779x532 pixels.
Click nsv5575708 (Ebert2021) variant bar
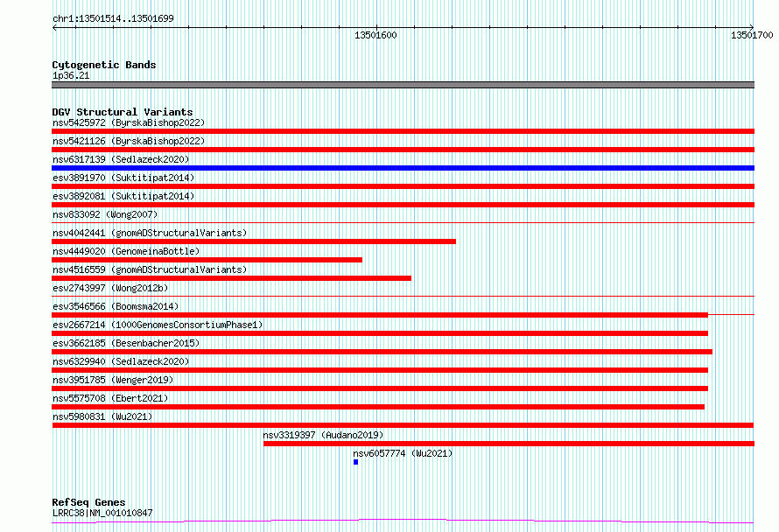click(378, 407)
